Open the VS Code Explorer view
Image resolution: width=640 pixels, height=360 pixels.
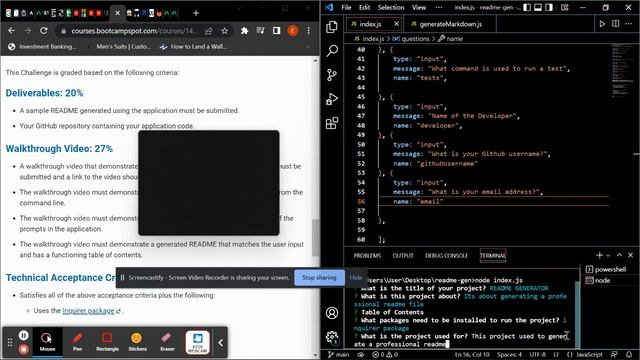332,27
